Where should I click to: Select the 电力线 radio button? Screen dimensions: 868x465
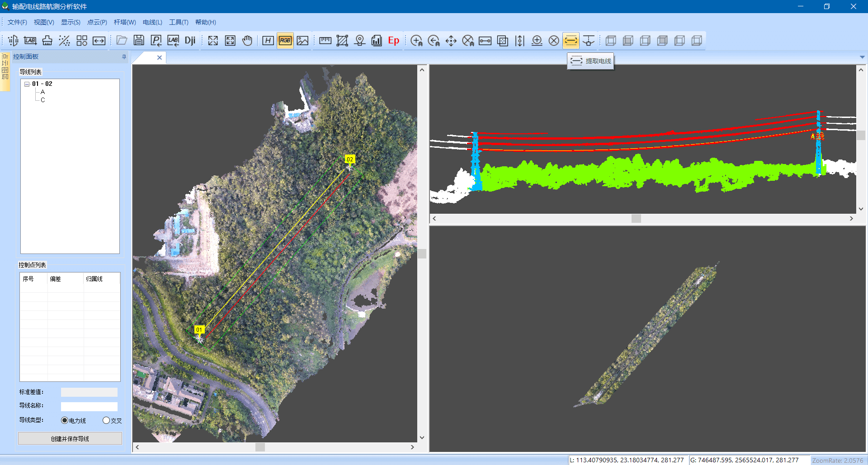pos(65,420)
